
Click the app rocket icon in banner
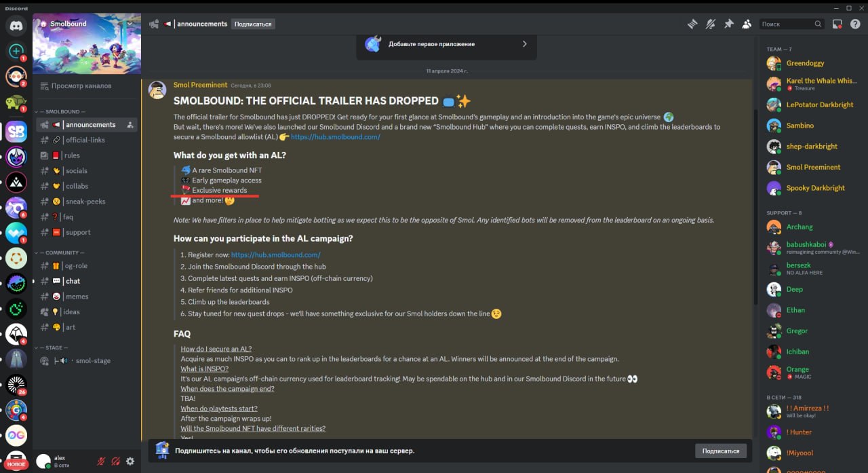373,44
